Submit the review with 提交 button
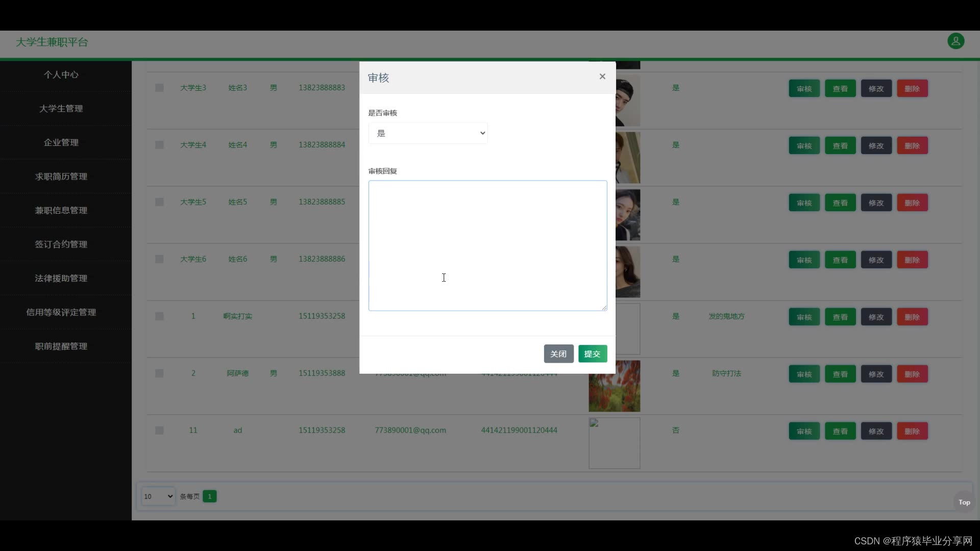The height and width of the screenshot is (551, 980). pyautogui.click(x=592, y=354)
